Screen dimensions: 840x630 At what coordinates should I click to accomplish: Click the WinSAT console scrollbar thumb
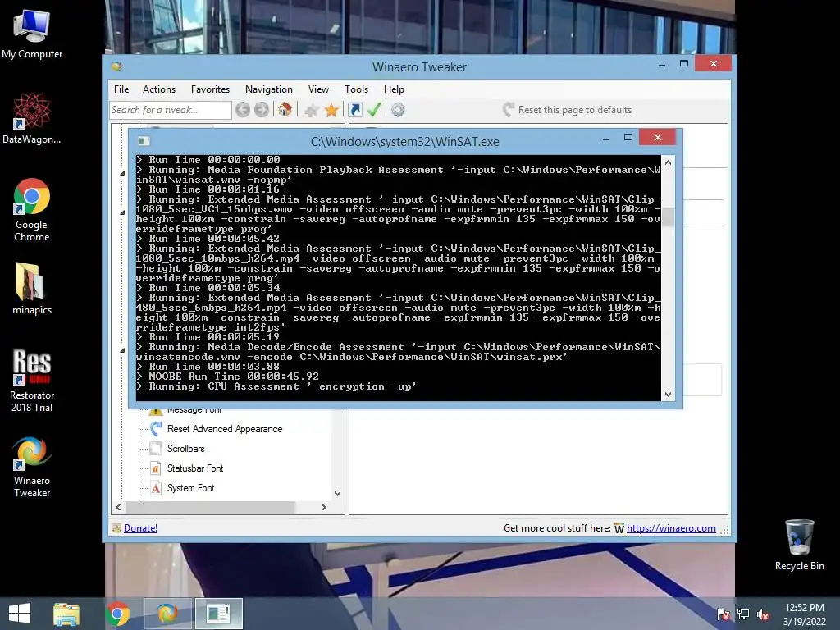[668, 217]
